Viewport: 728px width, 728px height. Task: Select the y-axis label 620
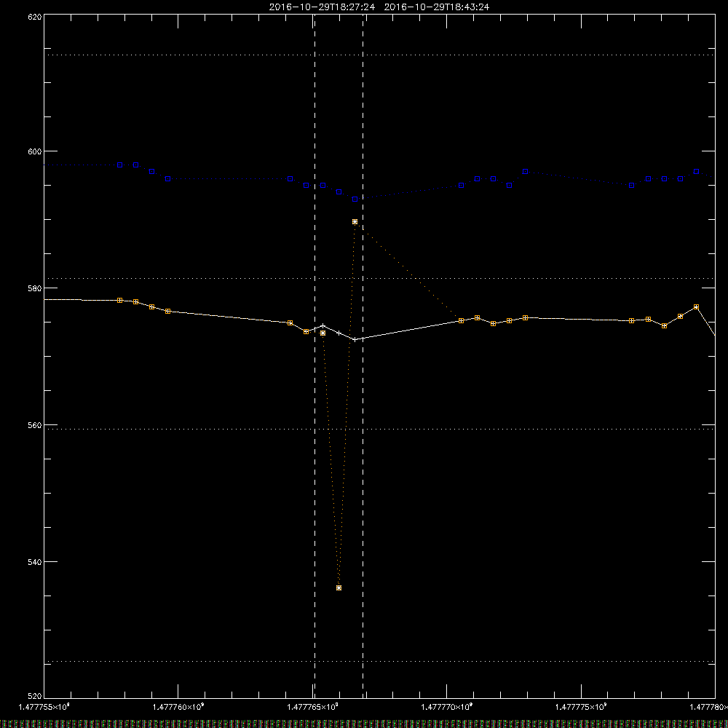click(35, 17)
